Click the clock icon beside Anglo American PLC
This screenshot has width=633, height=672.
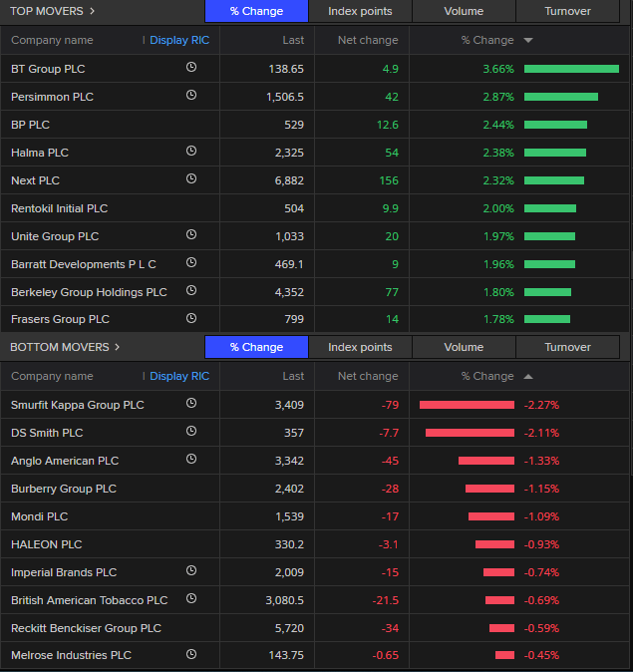pyautogui.click(x=191, y=459)
